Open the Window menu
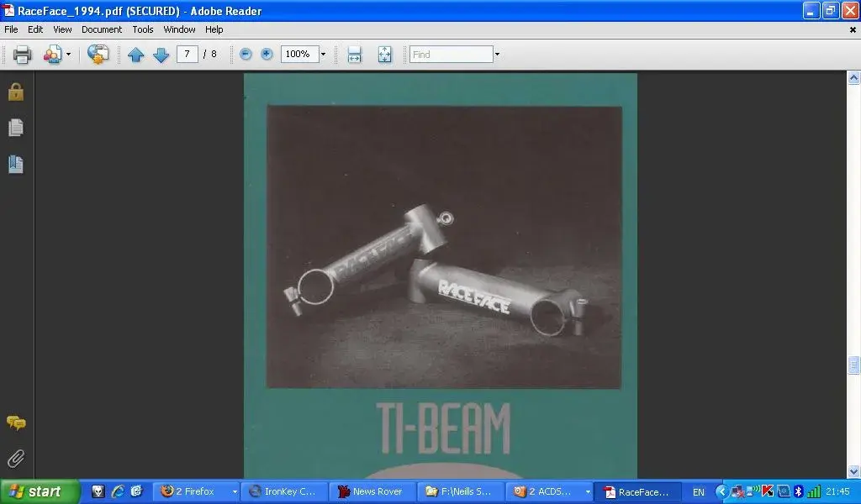This screenshot has width=861, height=504. [180, 29]
